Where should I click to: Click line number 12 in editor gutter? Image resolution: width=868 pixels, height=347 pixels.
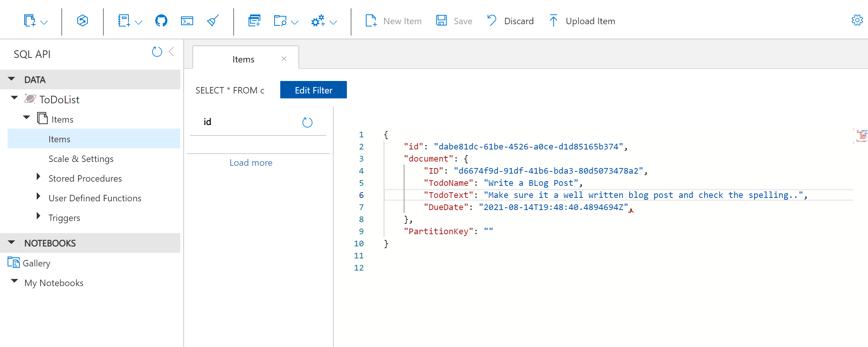coord(359,268)
